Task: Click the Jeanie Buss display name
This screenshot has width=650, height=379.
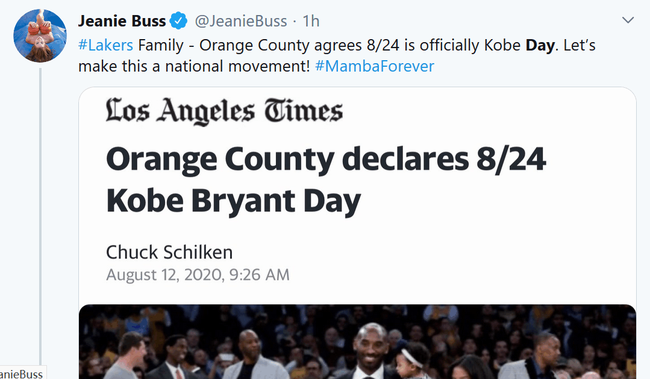Action: pos(122,21)
